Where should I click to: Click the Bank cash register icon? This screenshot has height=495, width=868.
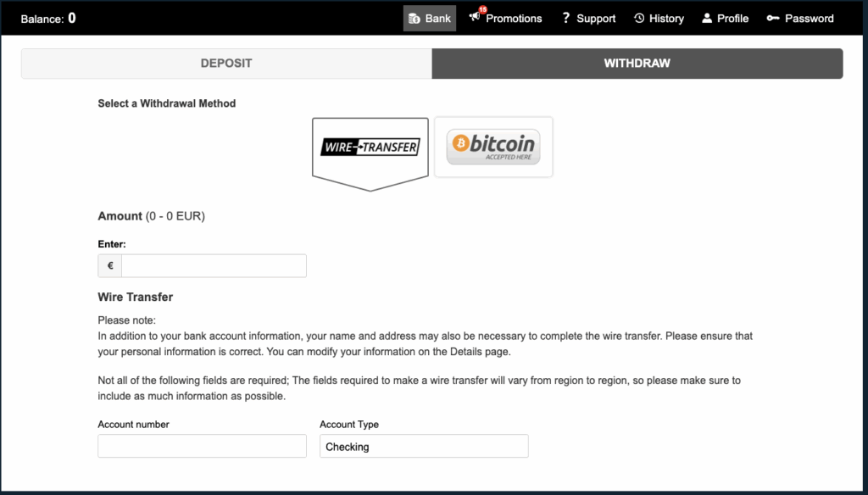pos(415,19)
